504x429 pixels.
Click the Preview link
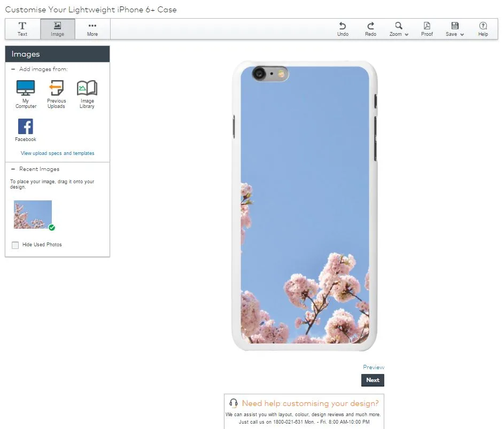click(x=373, y=367)
